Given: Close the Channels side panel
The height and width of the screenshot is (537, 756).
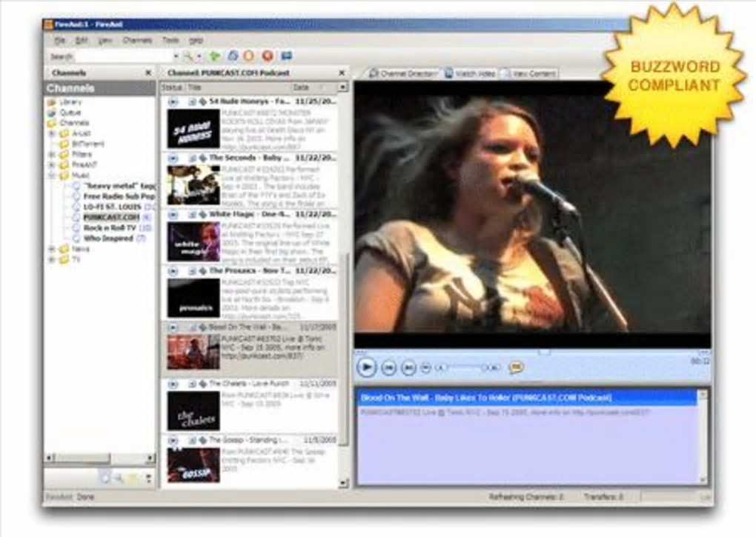Looking at the screenshot, I should click(x=148, y=73).
